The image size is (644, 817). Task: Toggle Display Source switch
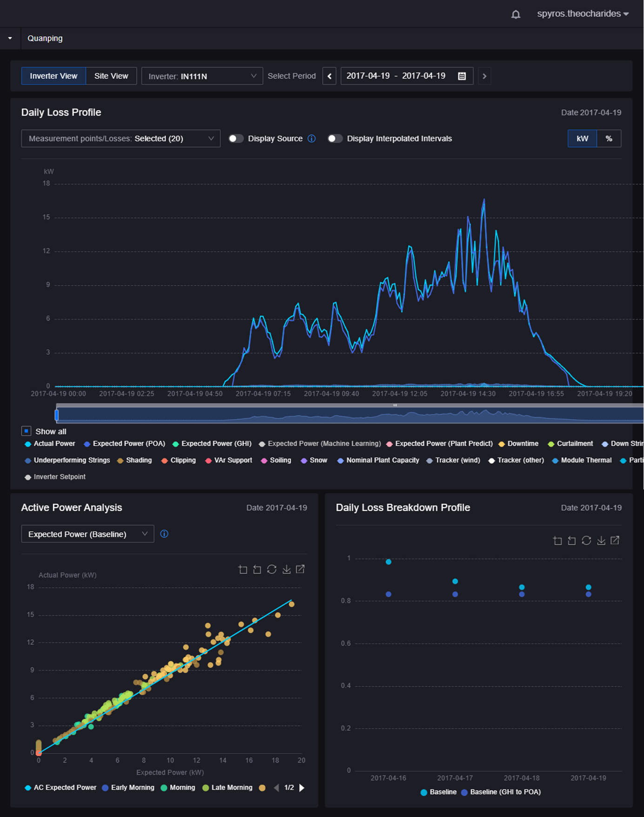coord(236,139)
